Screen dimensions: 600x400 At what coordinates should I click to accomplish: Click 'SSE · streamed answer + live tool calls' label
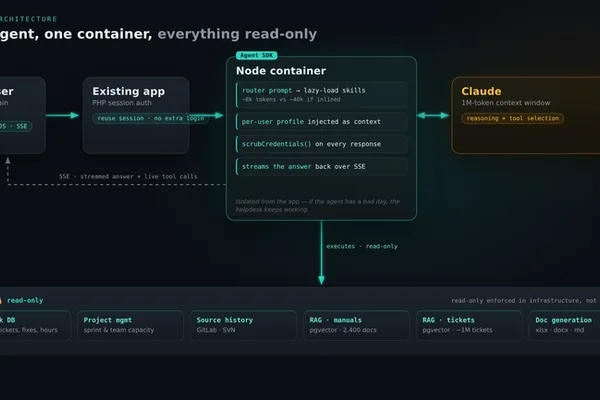click(x=128, y=176)
